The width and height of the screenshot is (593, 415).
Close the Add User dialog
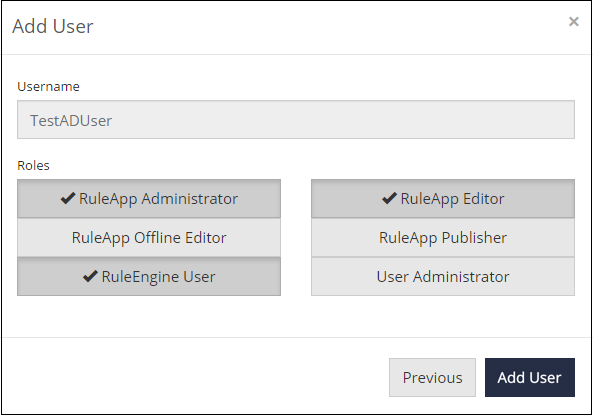click(x=573, y=22)
